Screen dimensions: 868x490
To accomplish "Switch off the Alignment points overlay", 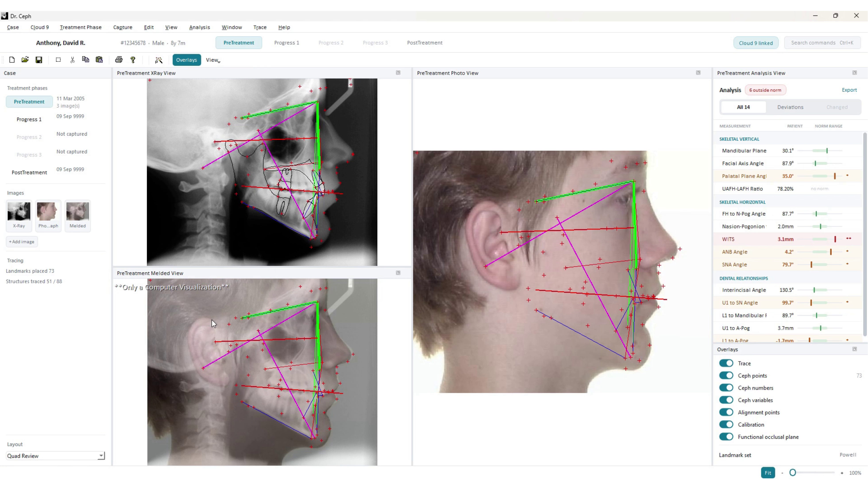I will (726, 412).
